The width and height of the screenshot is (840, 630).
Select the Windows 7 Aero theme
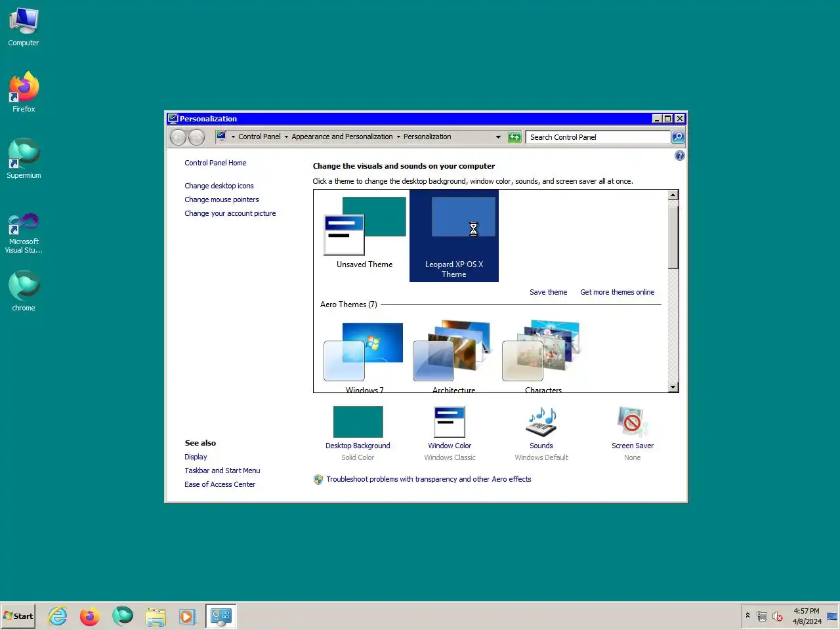(x=364, y=356)
